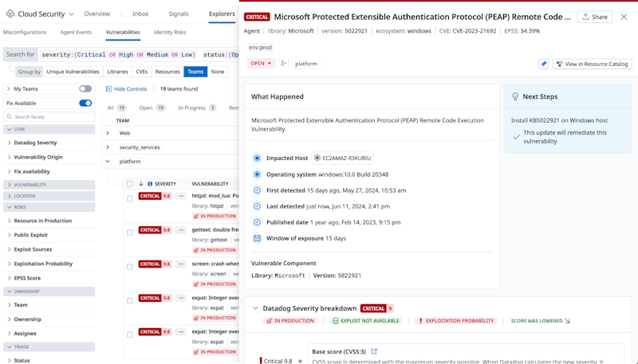Disable the Fix Available toggle

[85, 103]
